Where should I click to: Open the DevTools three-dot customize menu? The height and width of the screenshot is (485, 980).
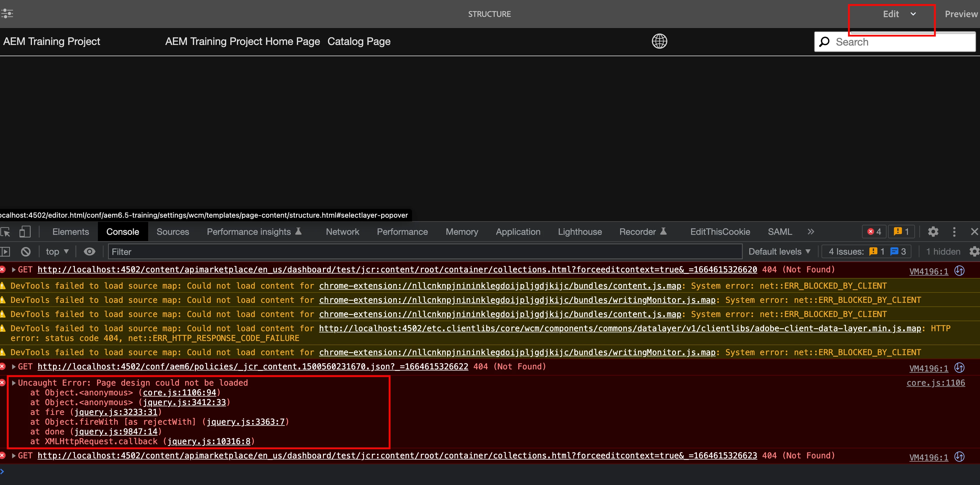954,232
